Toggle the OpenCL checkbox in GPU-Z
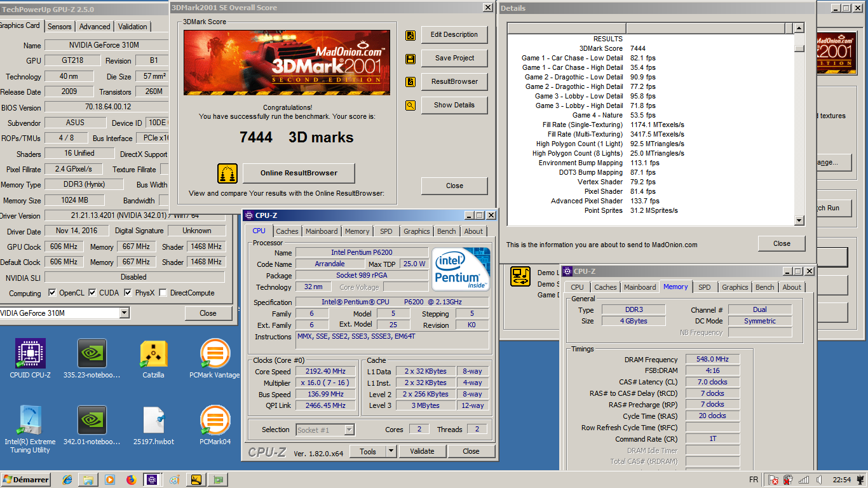The height and width of the screenshot is (488, 868). pyautogui.click(x=53, y=293)
